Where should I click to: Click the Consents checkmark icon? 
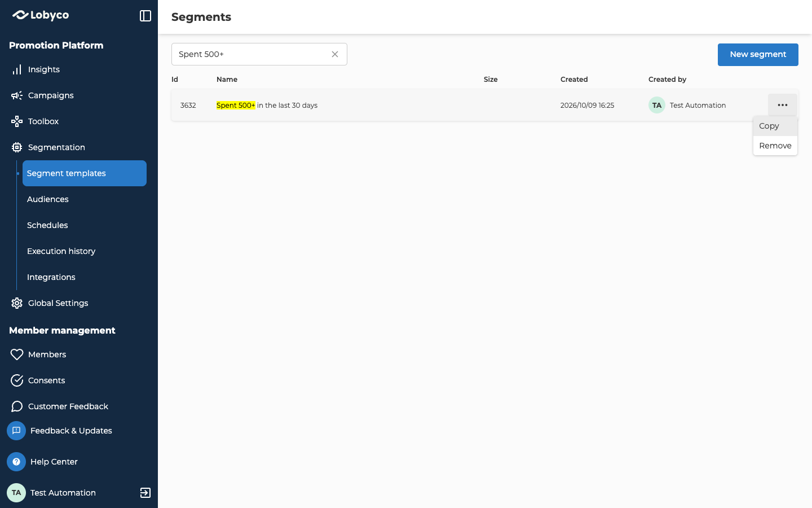coord(17,380)
